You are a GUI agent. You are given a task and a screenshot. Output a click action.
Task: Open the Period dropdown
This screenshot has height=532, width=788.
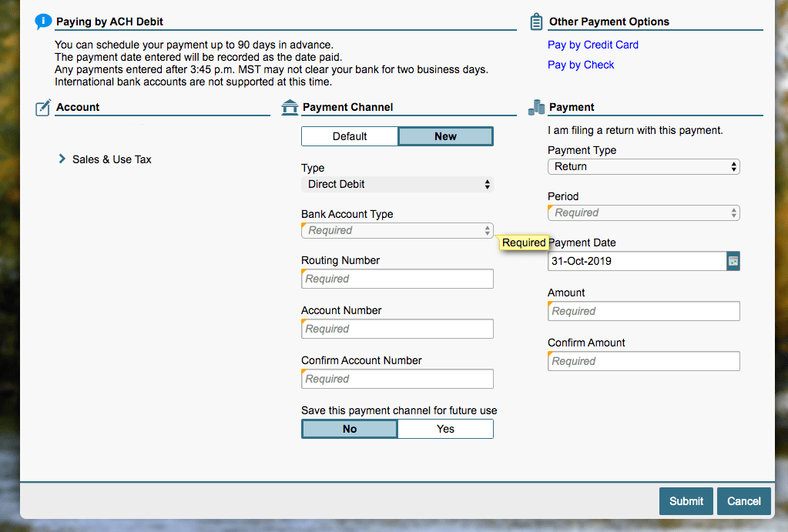pos(644,213)
